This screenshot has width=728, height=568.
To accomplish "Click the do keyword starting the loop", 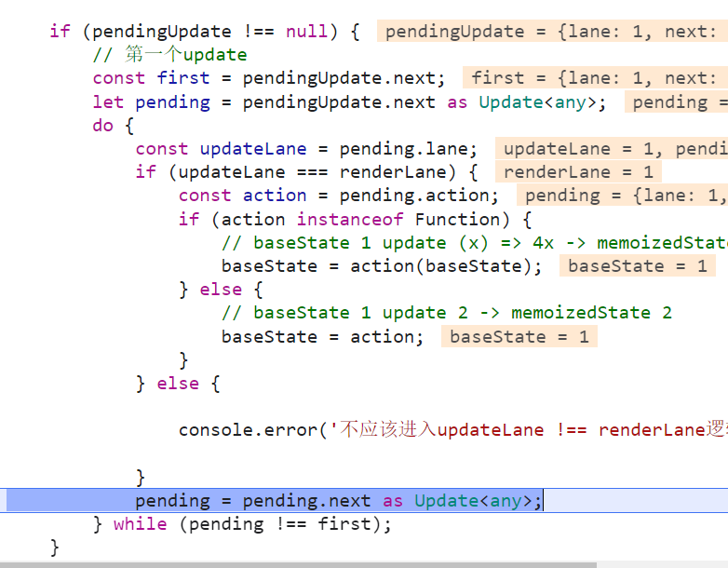I will (x=102, y=125).
